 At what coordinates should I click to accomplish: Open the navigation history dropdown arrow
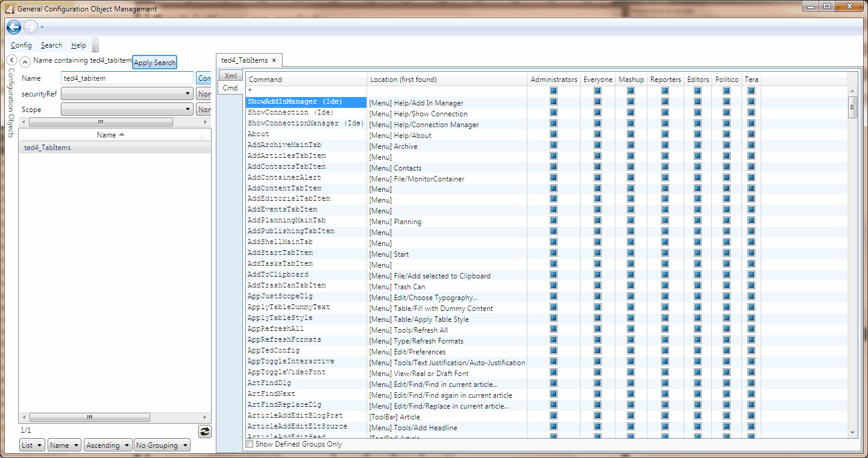pyautogui.click(x=42, y=27)
